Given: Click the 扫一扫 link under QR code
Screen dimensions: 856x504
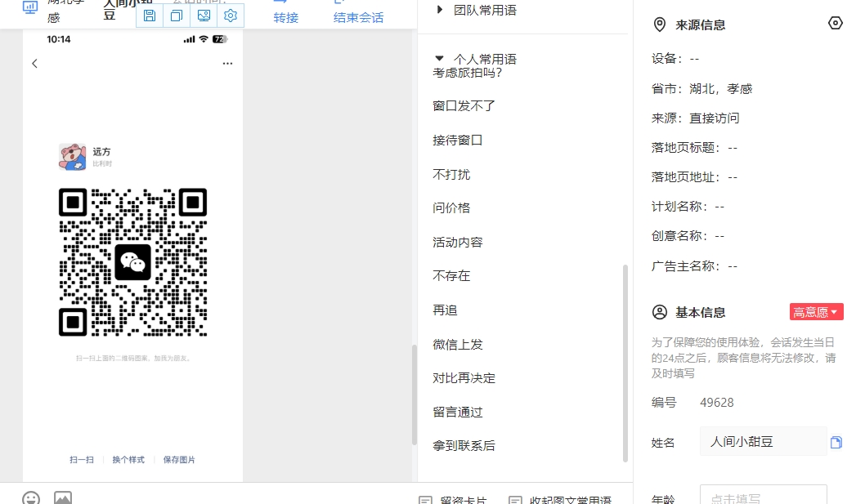Looking at the screenshot, I should [x=81, y=460].
